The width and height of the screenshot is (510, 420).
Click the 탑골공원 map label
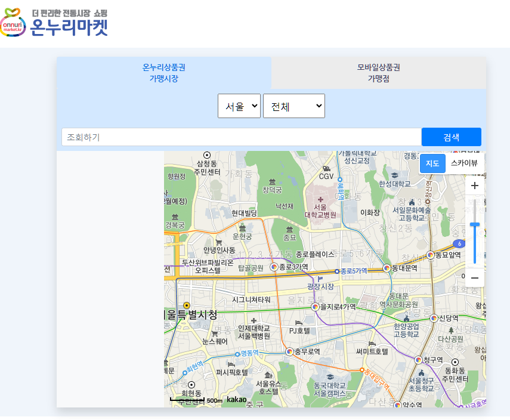pos(251,268)
